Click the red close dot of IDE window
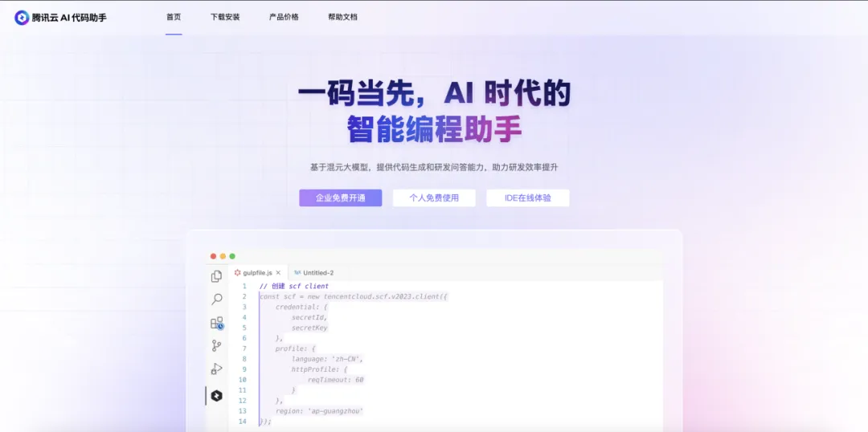Viewport: 868px width, 432px height. tap(213, 256)
